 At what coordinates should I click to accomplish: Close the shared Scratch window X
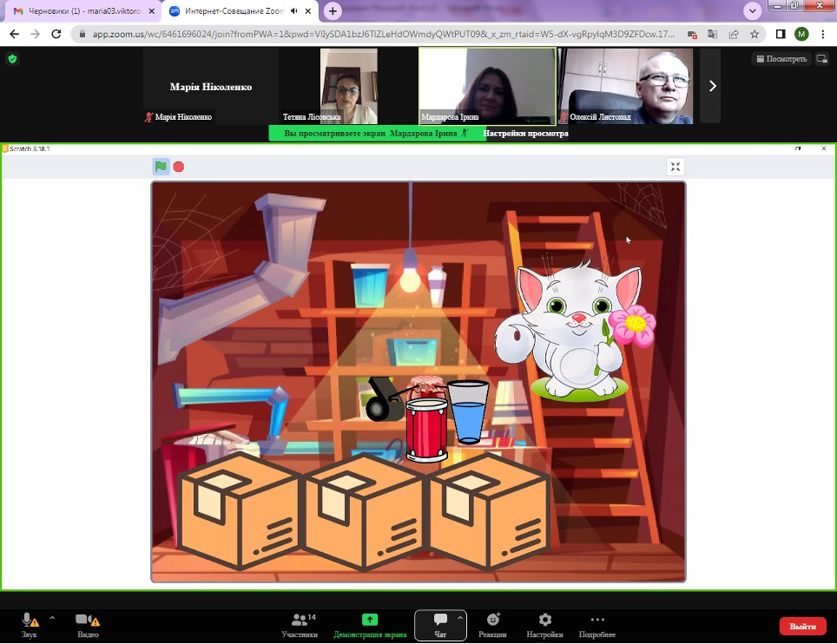point(824,148)
